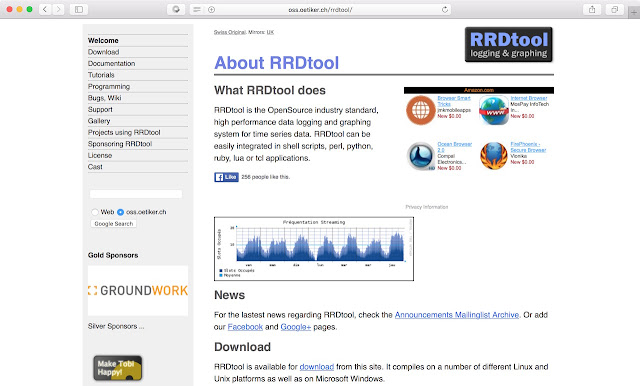Reload the page with the refresh icon
The image size is (640, 386).
click(x=444, y=9)
